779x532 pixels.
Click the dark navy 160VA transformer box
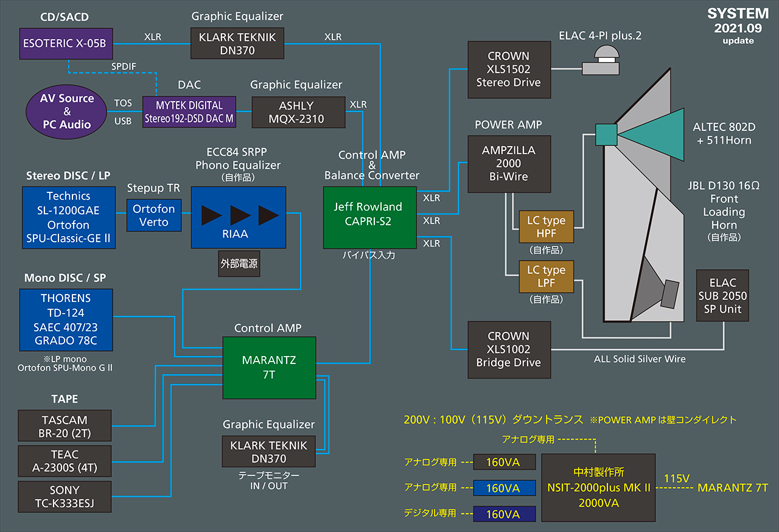pyautogui.click(x=504, y=514)
